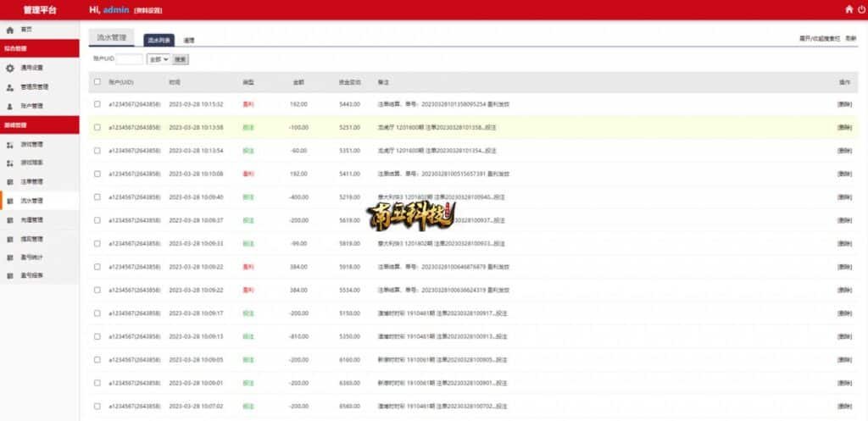The width and height of the screenshot is (868, 421).
Task: Click the 账户UID input field
Action: pos(129,59)
